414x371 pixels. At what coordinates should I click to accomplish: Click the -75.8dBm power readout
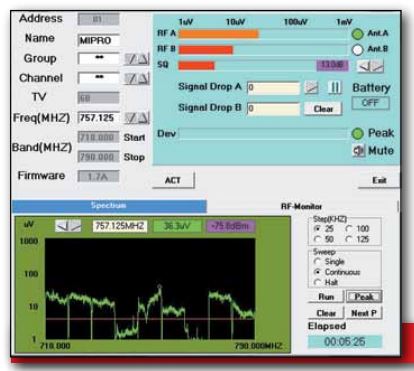231,226
